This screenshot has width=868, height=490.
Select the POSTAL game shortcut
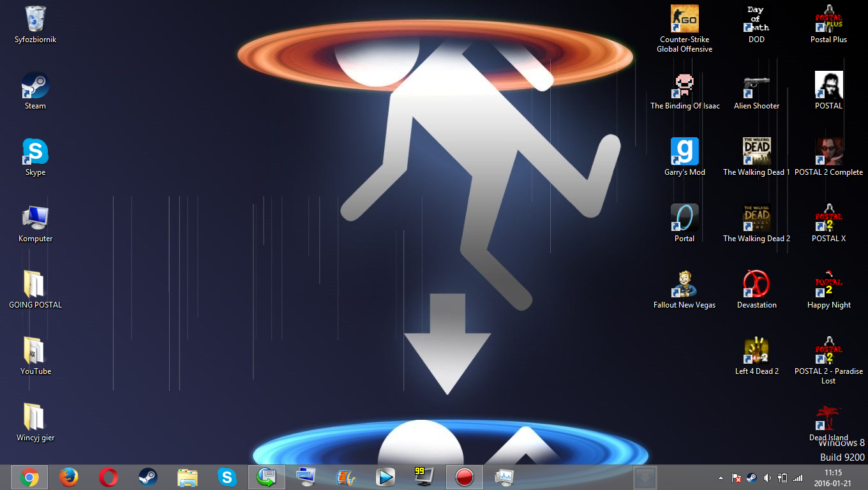point(828,91)
